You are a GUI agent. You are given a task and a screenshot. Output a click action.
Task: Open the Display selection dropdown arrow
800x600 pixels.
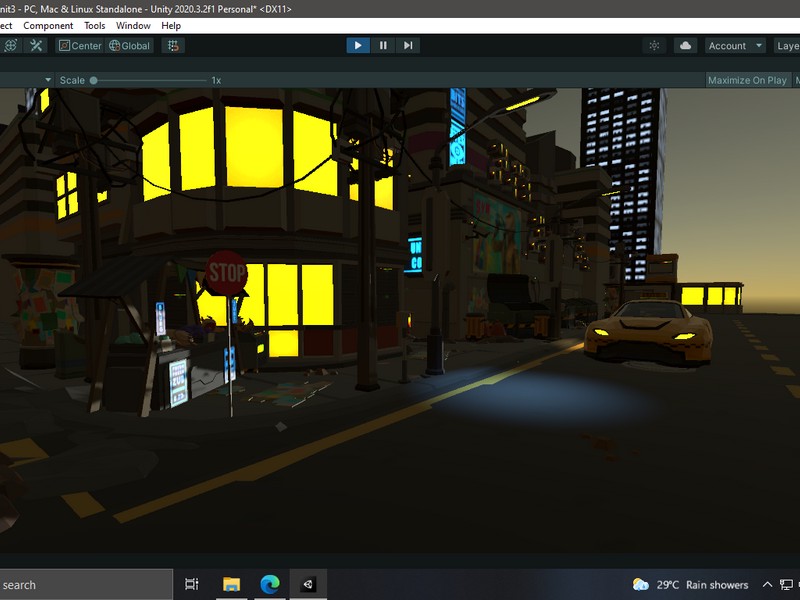pos(47,79)
